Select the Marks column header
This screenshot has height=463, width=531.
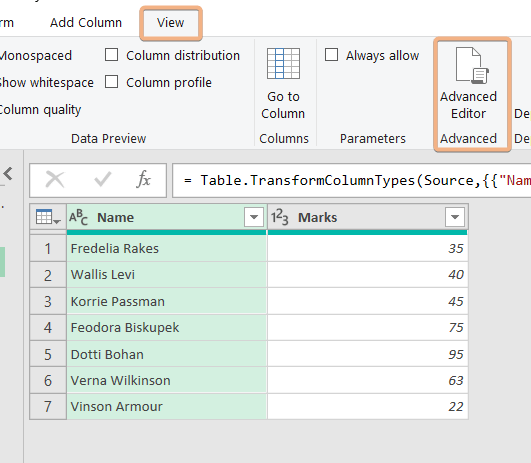point(367,217)
